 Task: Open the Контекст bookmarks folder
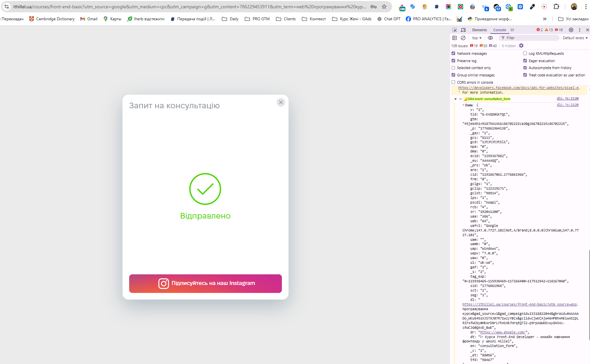coord(314,19)
